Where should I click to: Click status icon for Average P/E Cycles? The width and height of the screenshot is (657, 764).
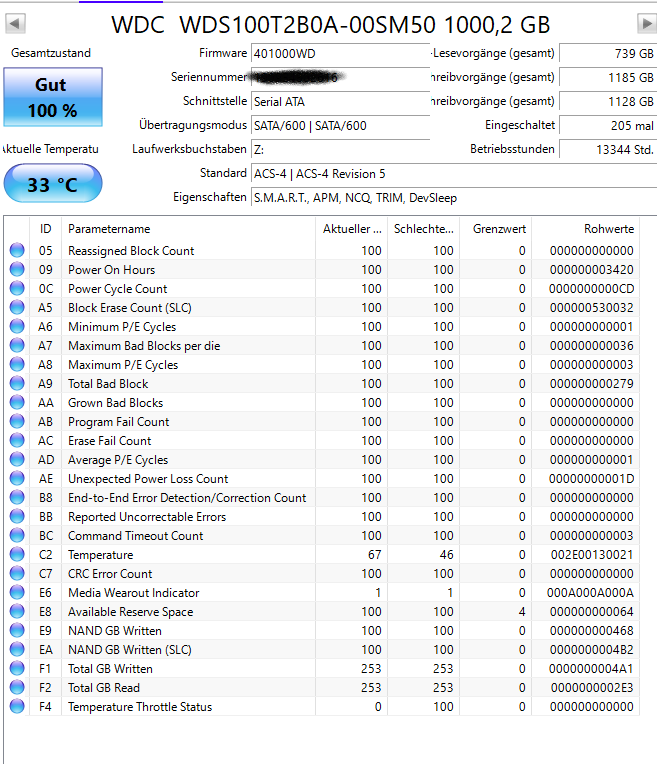coord(17,459)
